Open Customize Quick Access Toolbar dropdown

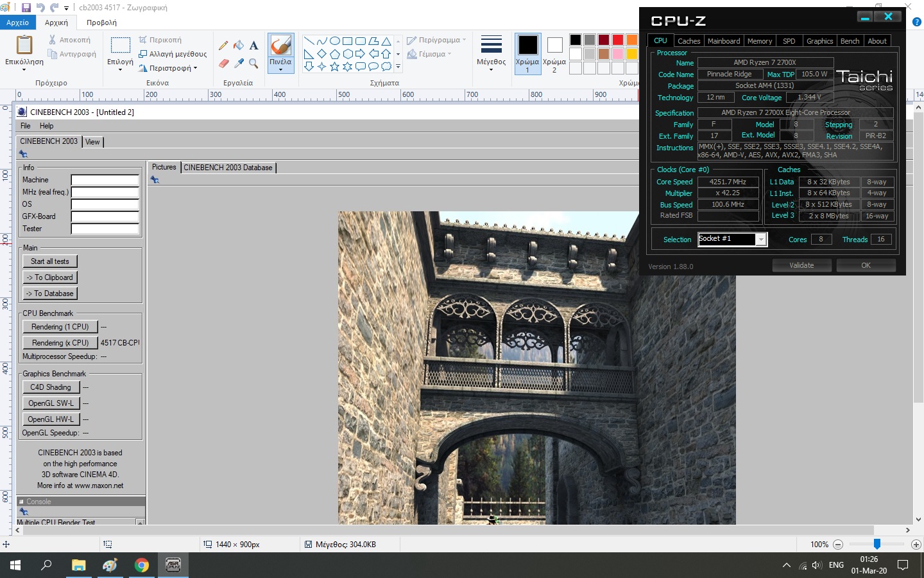66,8
